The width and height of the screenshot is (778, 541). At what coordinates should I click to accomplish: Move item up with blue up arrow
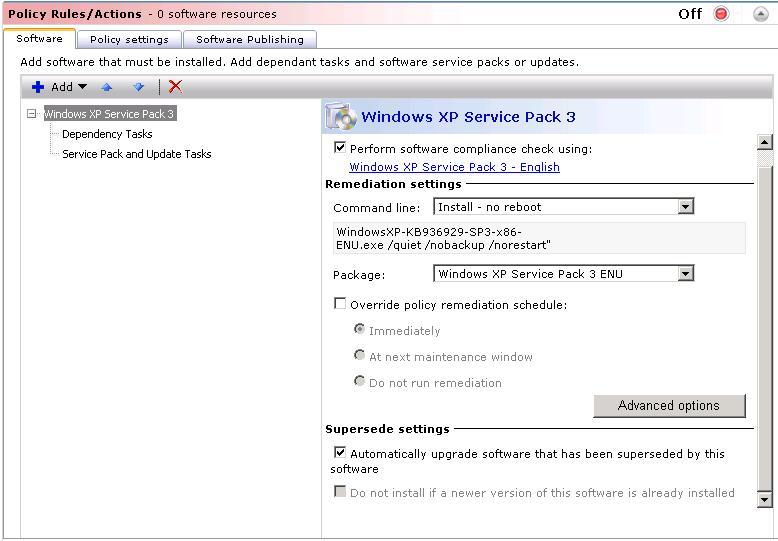(x=107, y=87)
